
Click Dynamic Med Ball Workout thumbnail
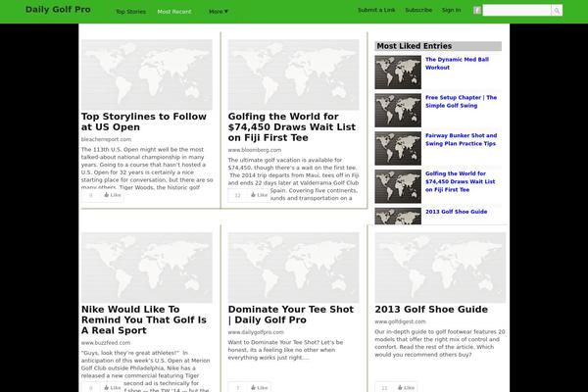398,73
